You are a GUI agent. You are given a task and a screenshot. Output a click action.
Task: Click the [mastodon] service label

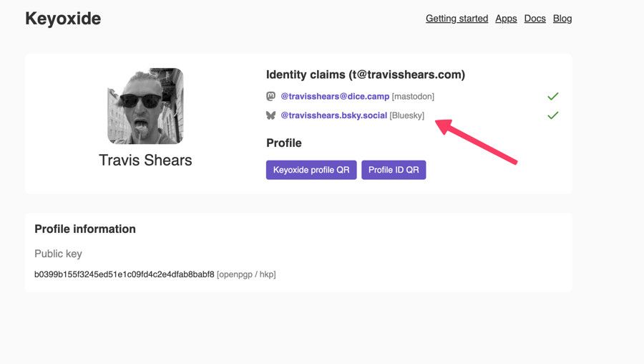pyautogui.click(x=413, y=96)
